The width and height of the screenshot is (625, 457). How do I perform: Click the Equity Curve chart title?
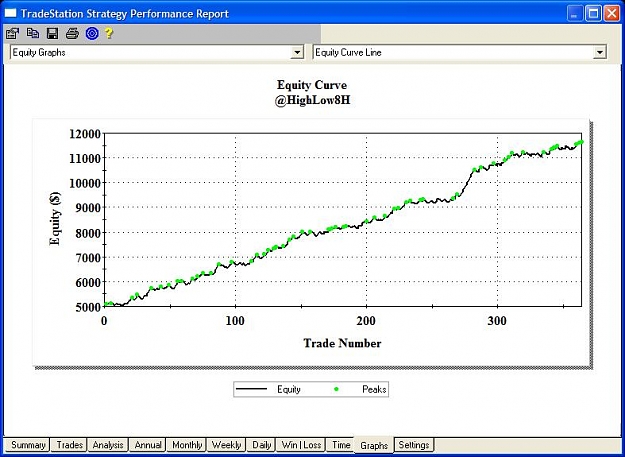point(312,85)
